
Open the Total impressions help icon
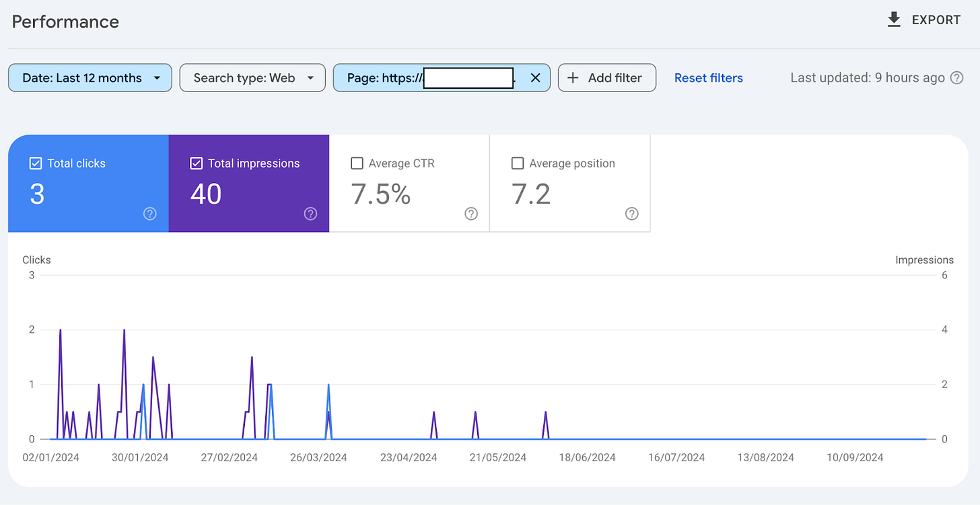[310, 214]
